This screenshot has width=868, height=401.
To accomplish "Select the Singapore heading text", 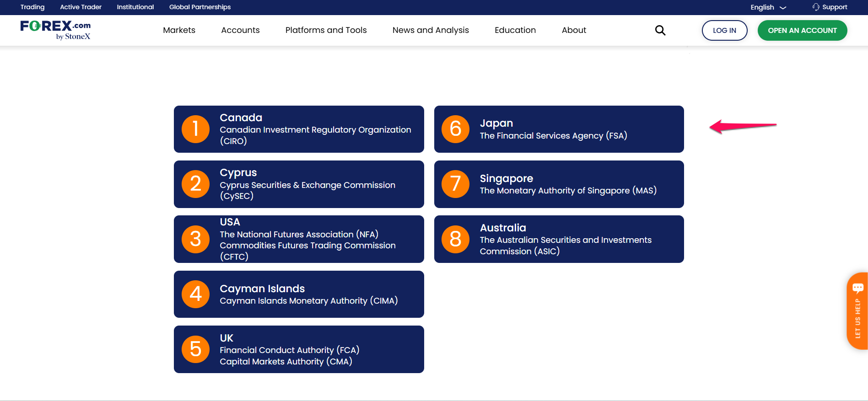I will [x=507, y=178].
